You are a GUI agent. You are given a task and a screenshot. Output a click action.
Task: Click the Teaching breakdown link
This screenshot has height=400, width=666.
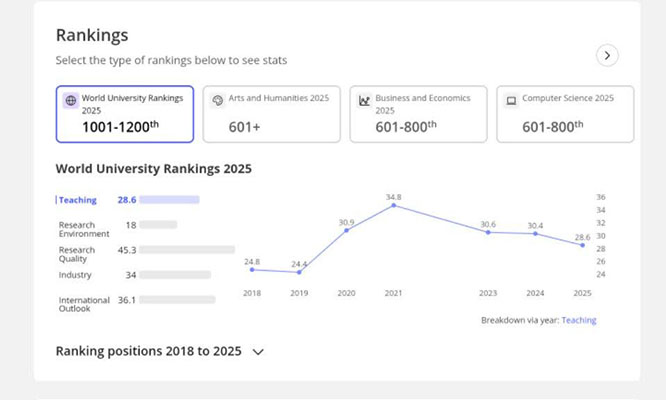[x=578, y=320]
